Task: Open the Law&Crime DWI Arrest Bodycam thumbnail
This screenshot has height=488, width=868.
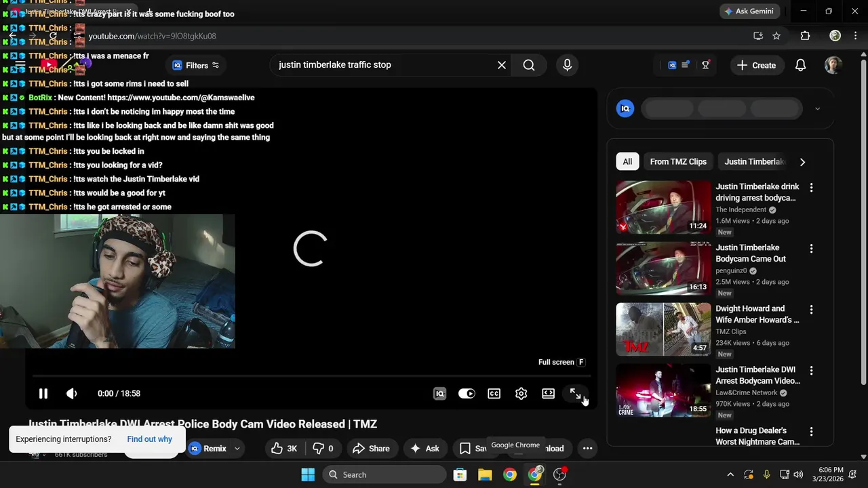Action: [x=663, y=390]
